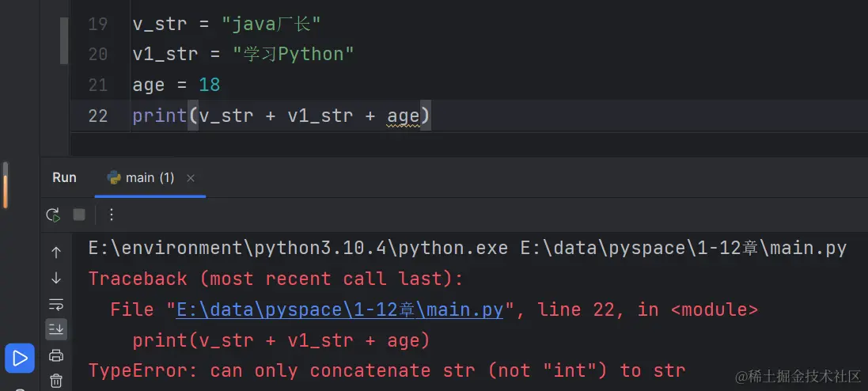Viewport: 868px width, 391px height.
Task: Click line number 21 in the gutter
Action: tap(97, 85)
